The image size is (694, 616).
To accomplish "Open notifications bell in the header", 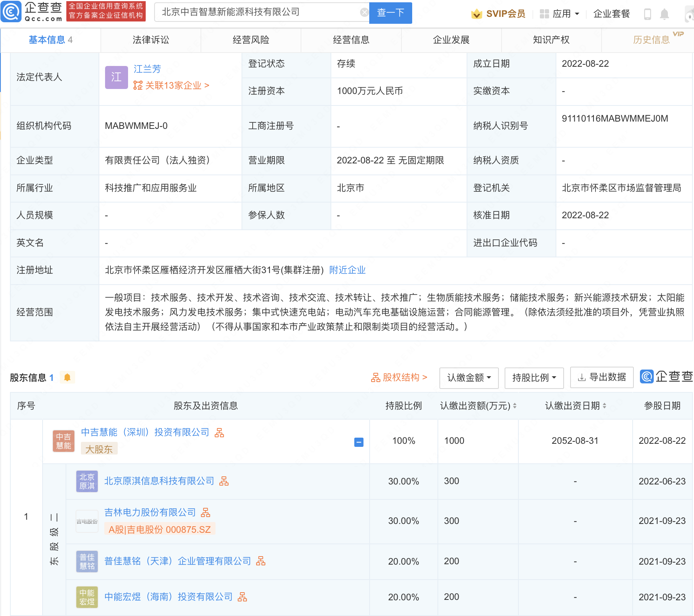I will 664,14.
